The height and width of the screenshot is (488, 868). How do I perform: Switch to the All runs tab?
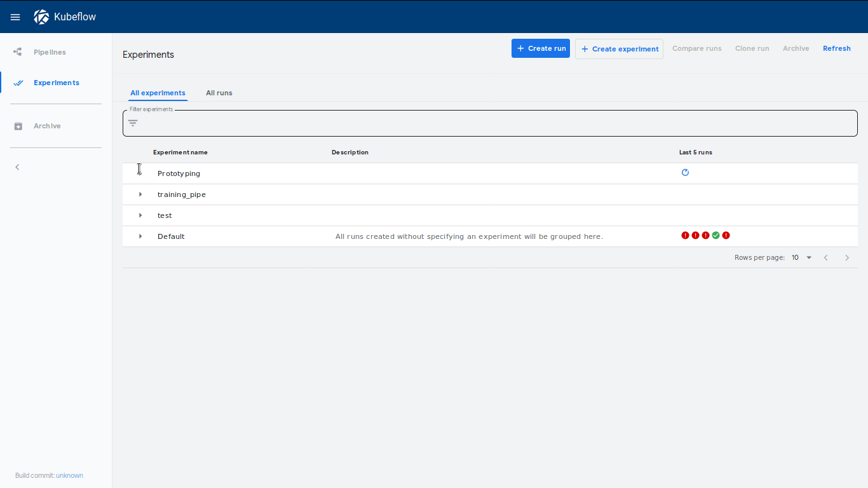219,93
